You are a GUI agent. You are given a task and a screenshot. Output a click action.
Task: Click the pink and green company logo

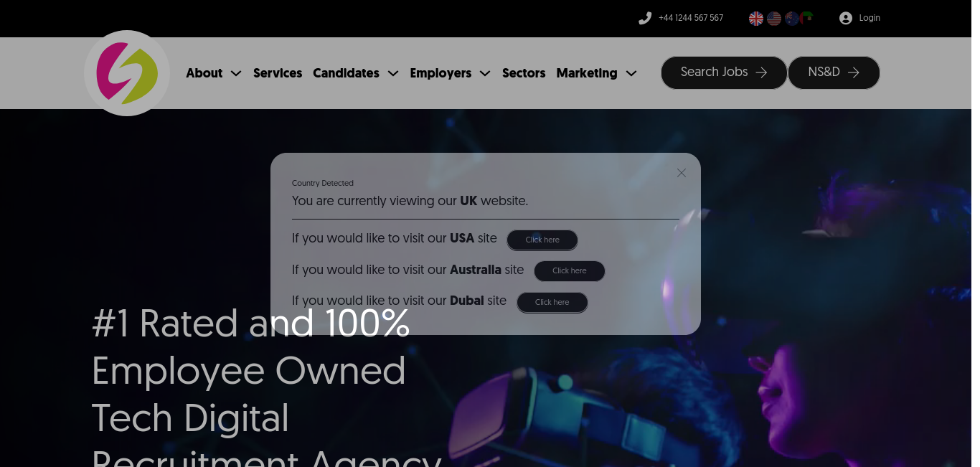127,73
